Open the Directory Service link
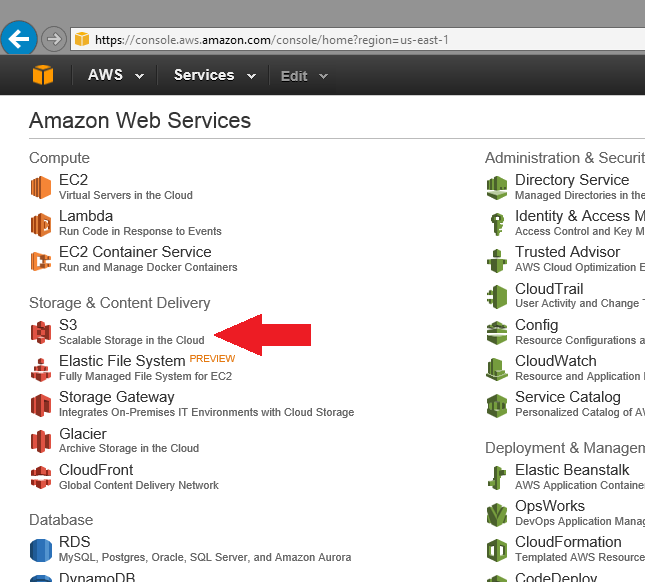 tap(572, 180)
